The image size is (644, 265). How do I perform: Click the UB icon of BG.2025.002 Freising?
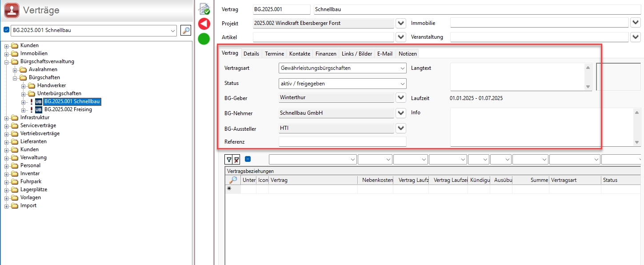coord(39,110)
